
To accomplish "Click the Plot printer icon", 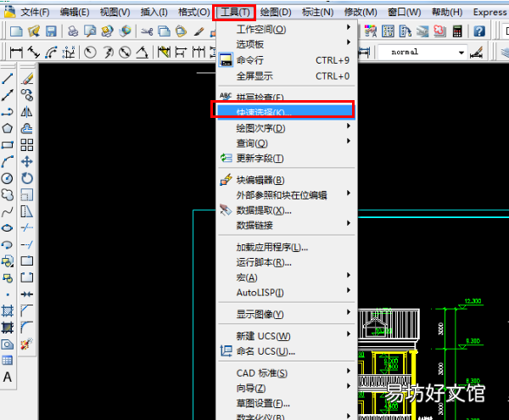I will [73, 31].
